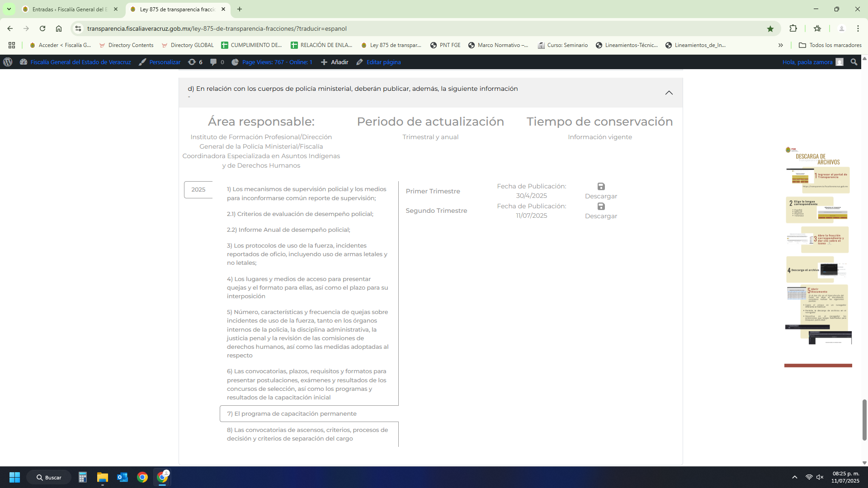Click bookmark star in address bar

(x=770, y=28)
